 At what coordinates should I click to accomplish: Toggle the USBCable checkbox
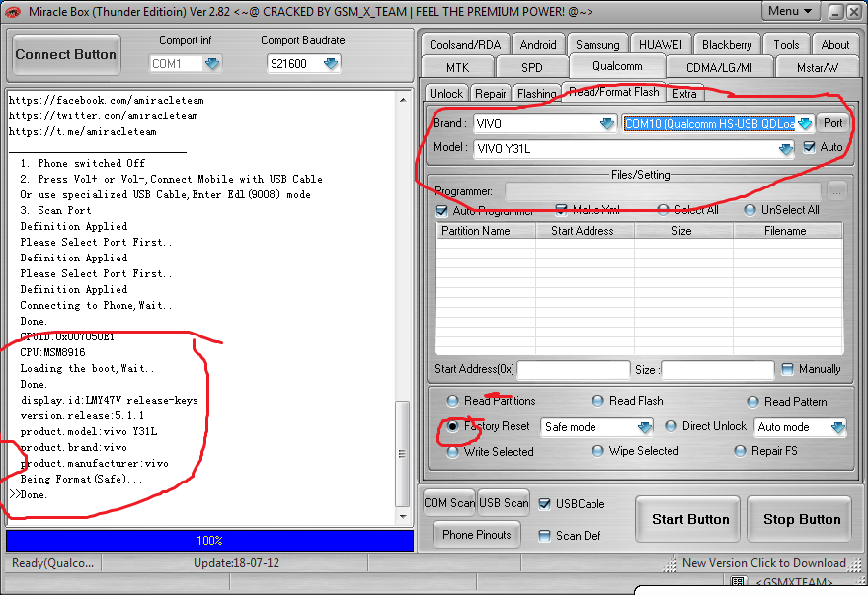click(545, 504)
